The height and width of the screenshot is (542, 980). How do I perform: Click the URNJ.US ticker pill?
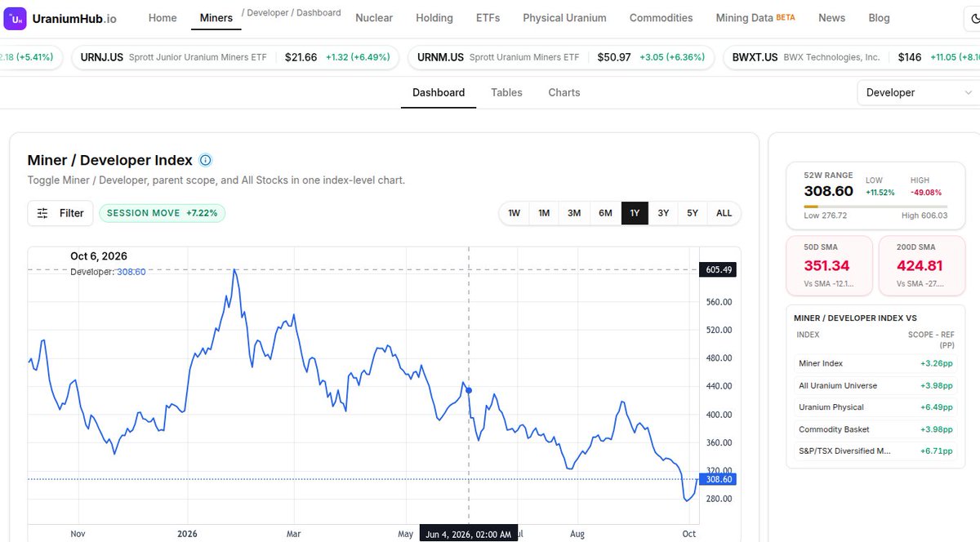[x=235, y=57]
